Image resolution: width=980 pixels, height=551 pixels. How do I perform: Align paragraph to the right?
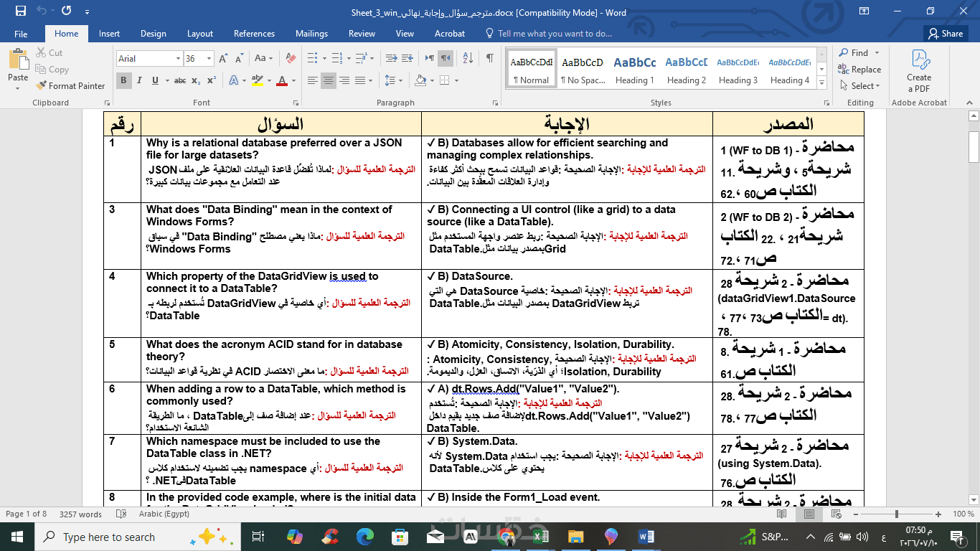(344, 80)
